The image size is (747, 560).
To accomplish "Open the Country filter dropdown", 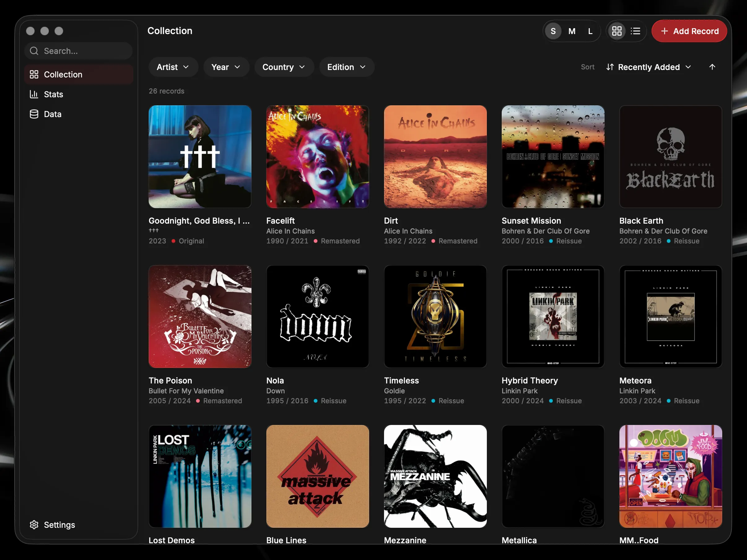I will pos(284,67).
